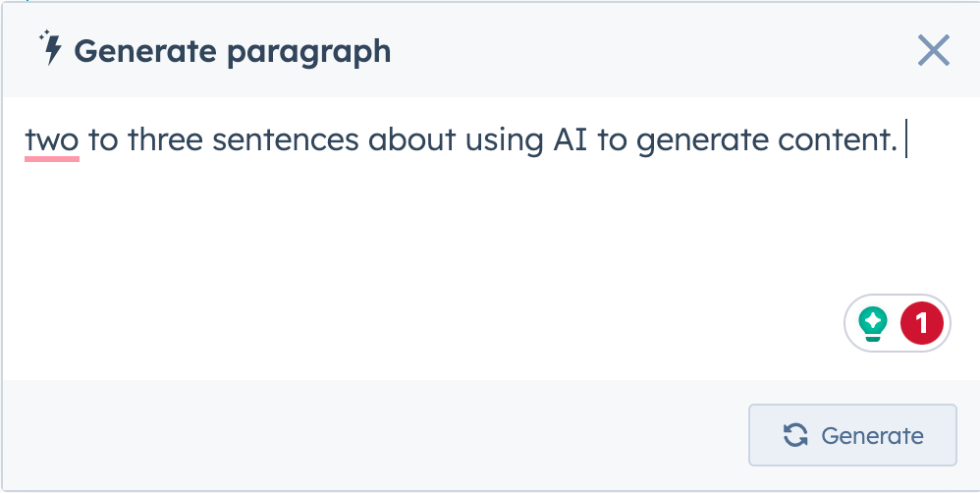
Task: Click the "Generate" text label on the button
Action: (872, 435)
